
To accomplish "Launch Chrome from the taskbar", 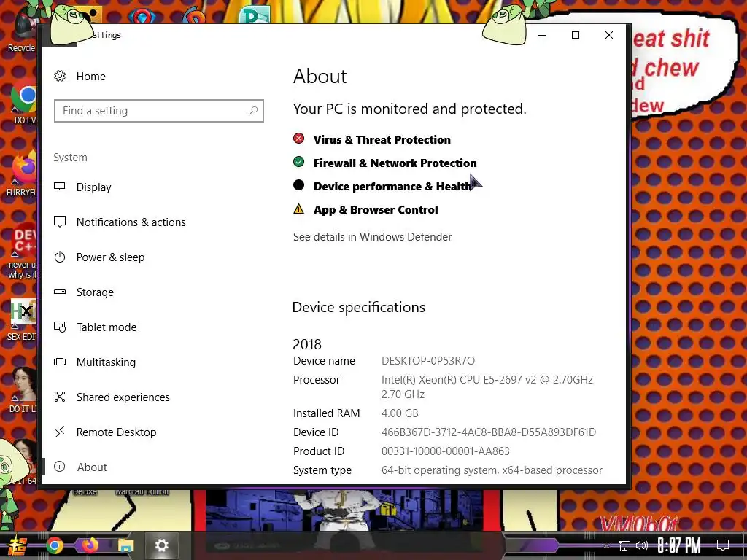I will (x=55, y=545).
